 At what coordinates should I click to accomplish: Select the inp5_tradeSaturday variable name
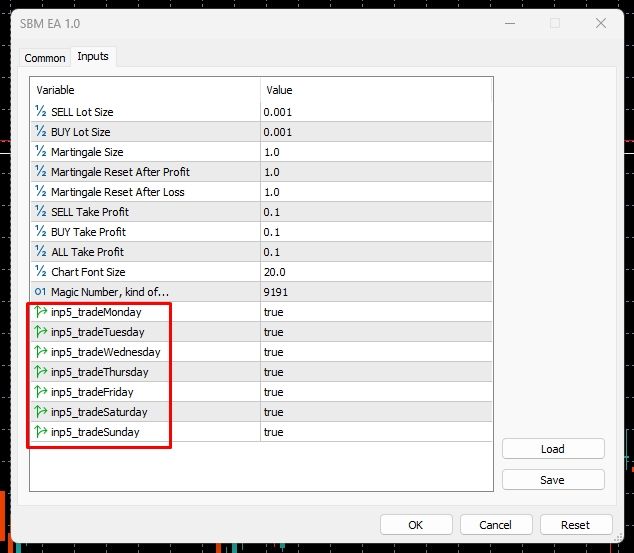[99, 412]
